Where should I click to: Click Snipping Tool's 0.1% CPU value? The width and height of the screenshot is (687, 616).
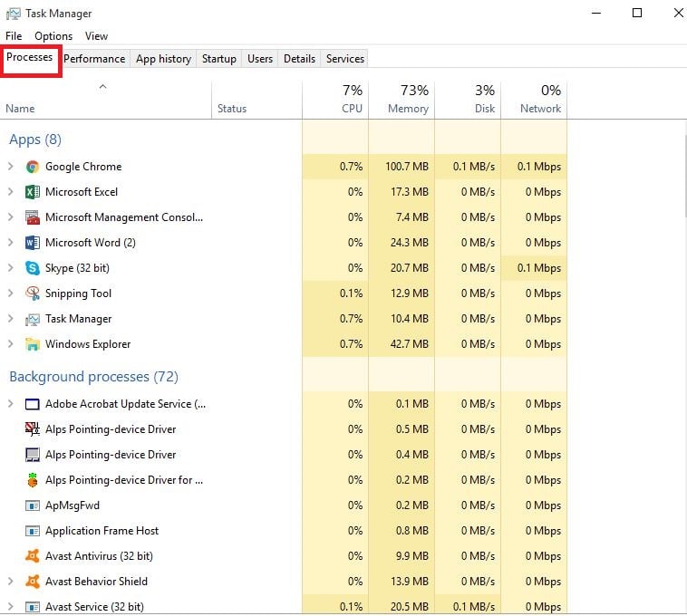[x=351, y=294]
